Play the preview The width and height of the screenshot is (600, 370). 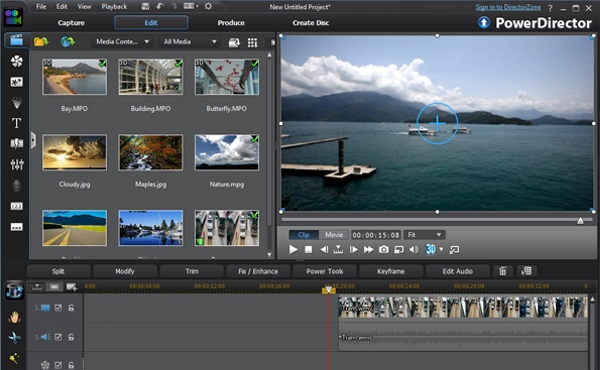coord(293,249)
